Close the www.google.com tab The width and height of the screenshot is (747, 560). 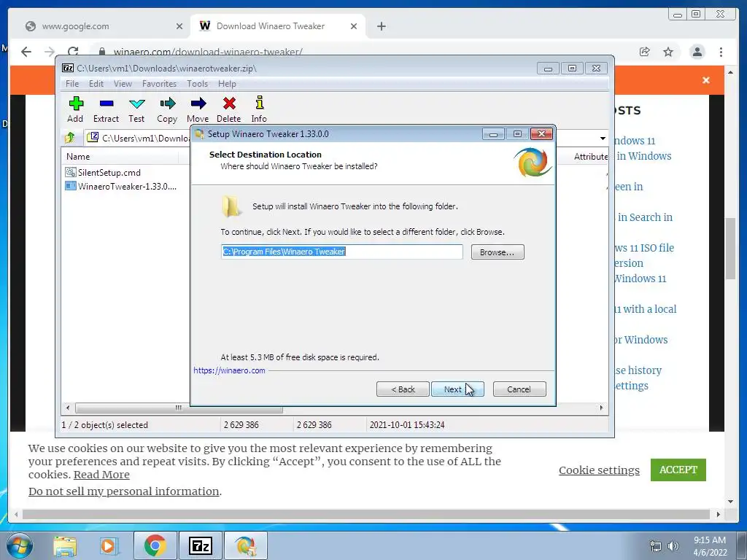point(179,26)
